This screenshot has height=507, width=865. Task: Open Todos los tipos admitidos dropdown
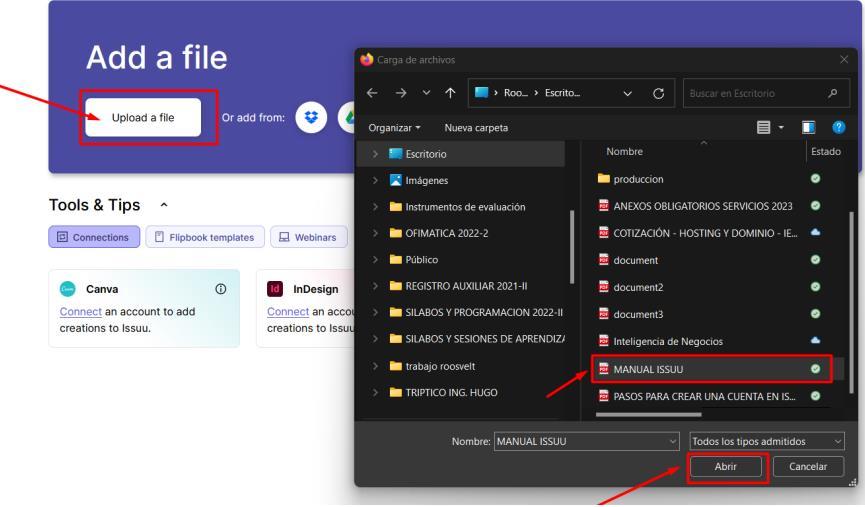pyautogui.click(x=767, y=441)
